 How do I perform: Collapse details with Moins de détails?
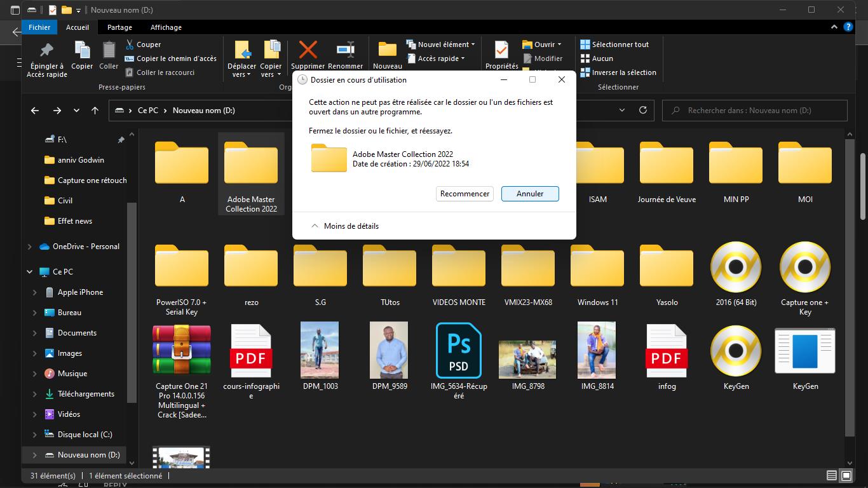coord(345,226)
